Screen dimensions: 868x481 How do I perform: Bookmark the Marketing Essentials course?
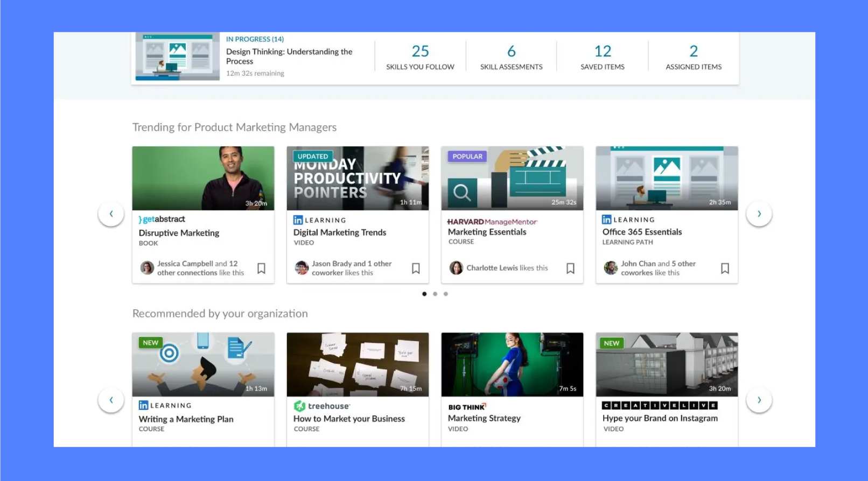[x=570, y=268]
